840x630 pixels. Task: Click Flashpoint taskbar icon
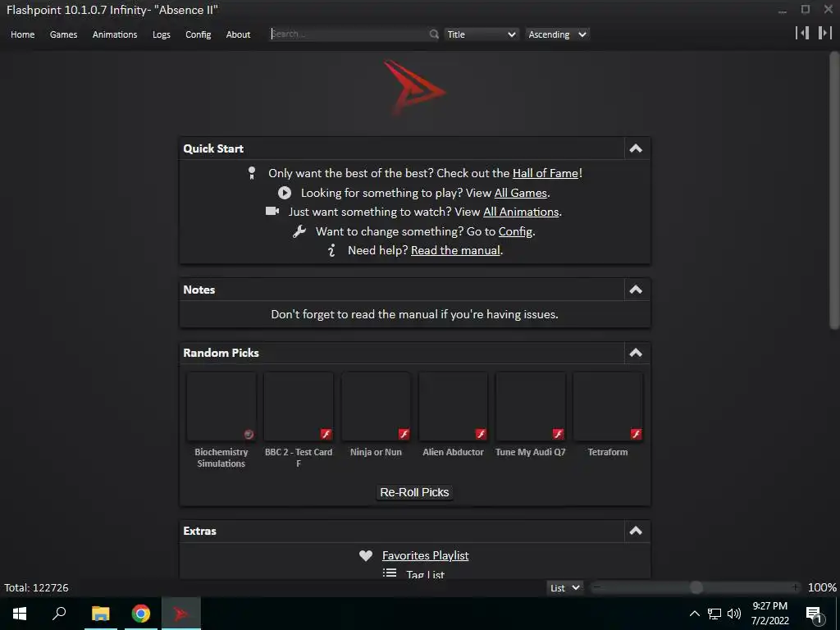[181, 614]
